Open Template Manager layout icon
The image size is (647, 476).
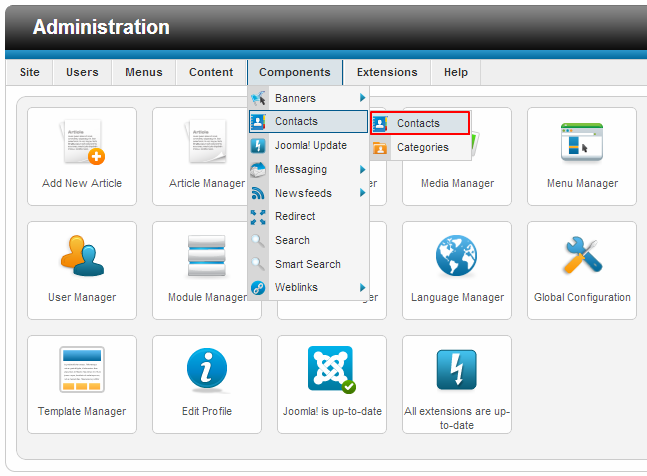click(x=82, y=370)
